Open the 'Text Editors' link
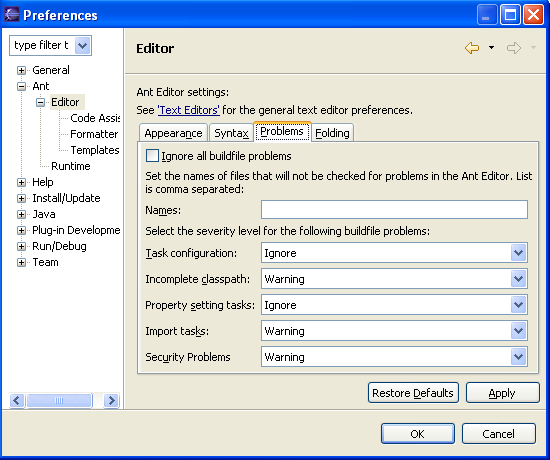550x460 pixels. 189,110
